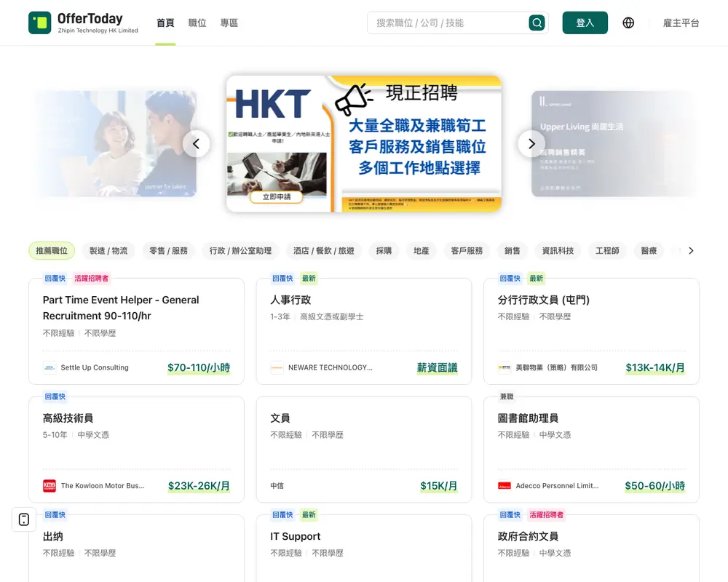Click the OfferToday green logo icon
728x582 pixels.
point(39,23)
